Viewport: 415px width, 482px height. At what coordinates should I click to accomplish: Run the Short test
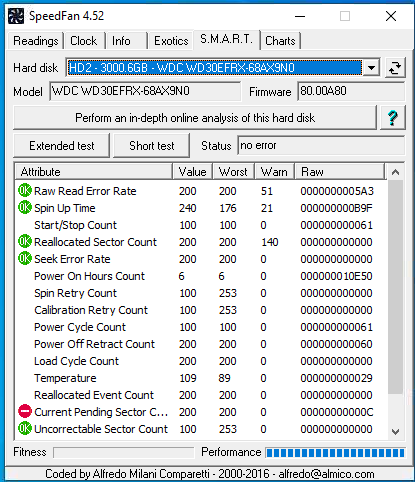(x=152, y=146)
